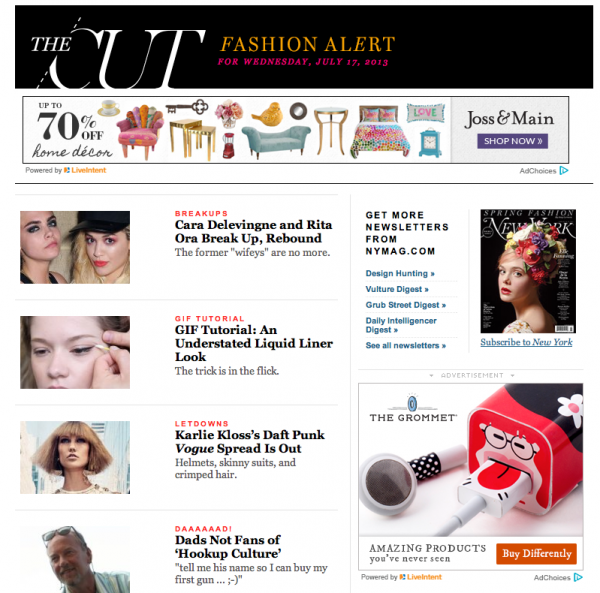This screenshot has width=600, height=593.
Task: Click the AdChoices icon under the Joss & Main banner
Action: 564,170
